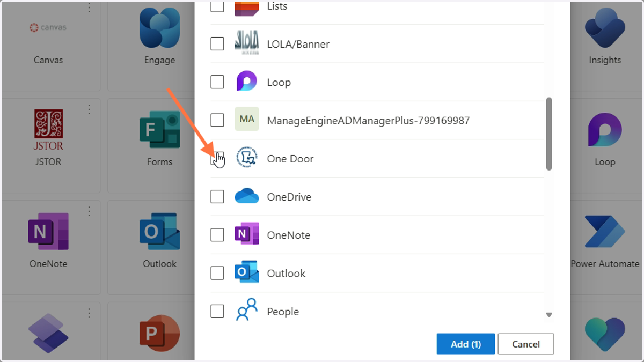Image resolution: width=644 pixels, height=362 pixels.
Task: Enable the OneDrive checkbox
Action: click(217, 197)
